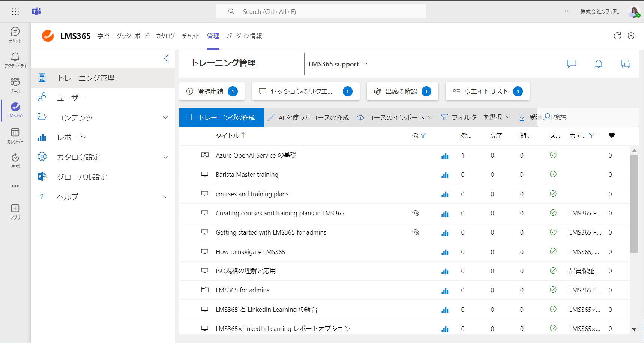Click the visibility icon on Getting started row
644x343 pixels.
tap(416, 232)
